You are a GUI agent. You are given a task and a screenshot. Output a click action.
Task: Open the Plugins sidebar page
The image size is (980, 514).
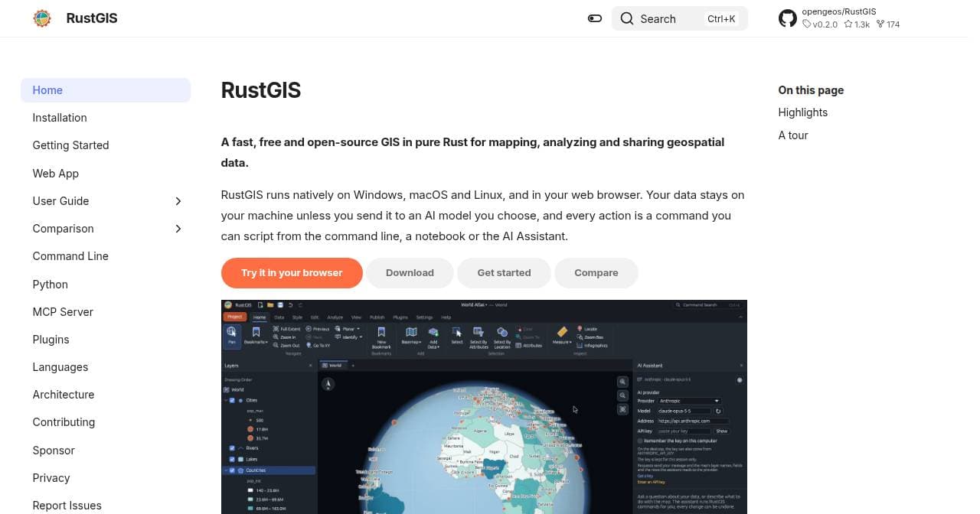pos(51,340)
